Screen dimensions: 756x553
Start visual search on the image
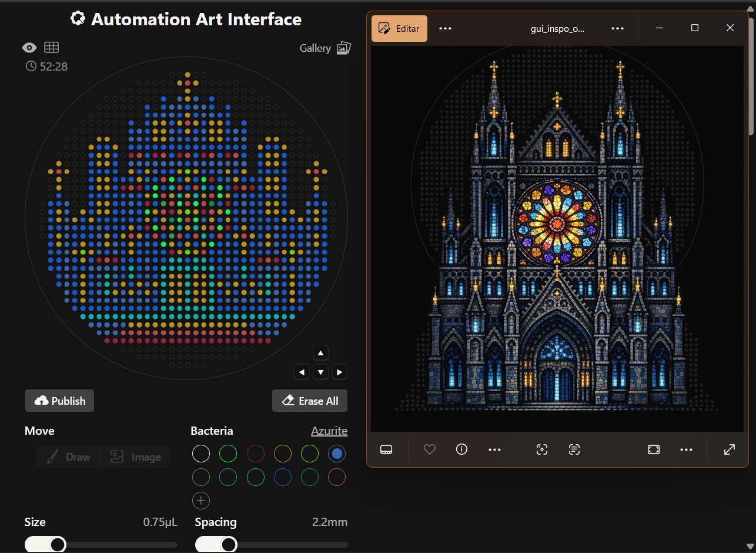542,449
